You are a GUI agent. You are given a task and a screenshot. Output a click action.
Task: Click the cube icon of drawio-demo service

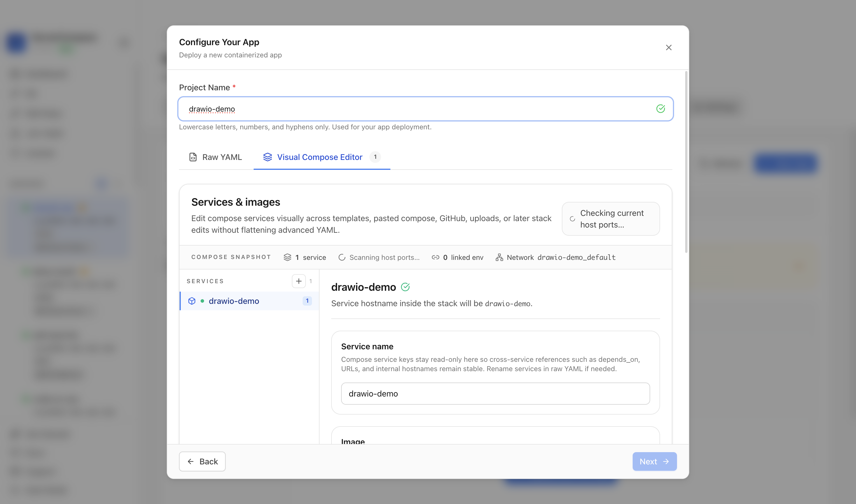pyautogui.click(x=192, y=301)
